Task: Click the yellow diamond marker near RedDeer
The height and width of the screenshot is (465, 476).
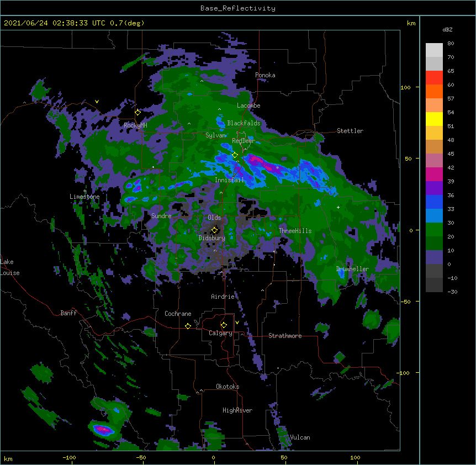Action: click(235, 155)
